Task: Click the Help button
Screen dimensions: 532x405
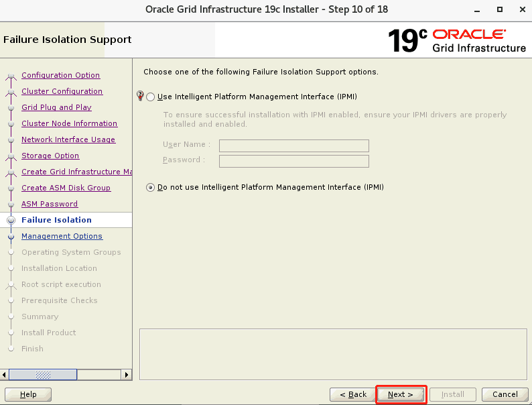Action: tap(28, 394)
